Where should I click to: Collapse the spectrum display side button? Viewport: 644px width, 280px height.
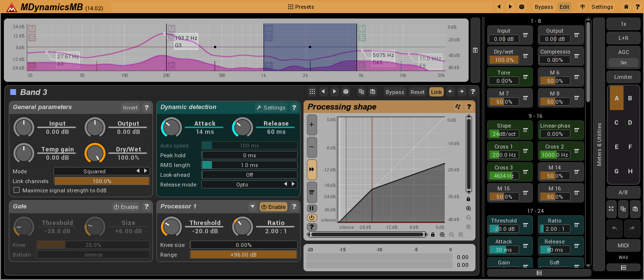pos(475,50)
